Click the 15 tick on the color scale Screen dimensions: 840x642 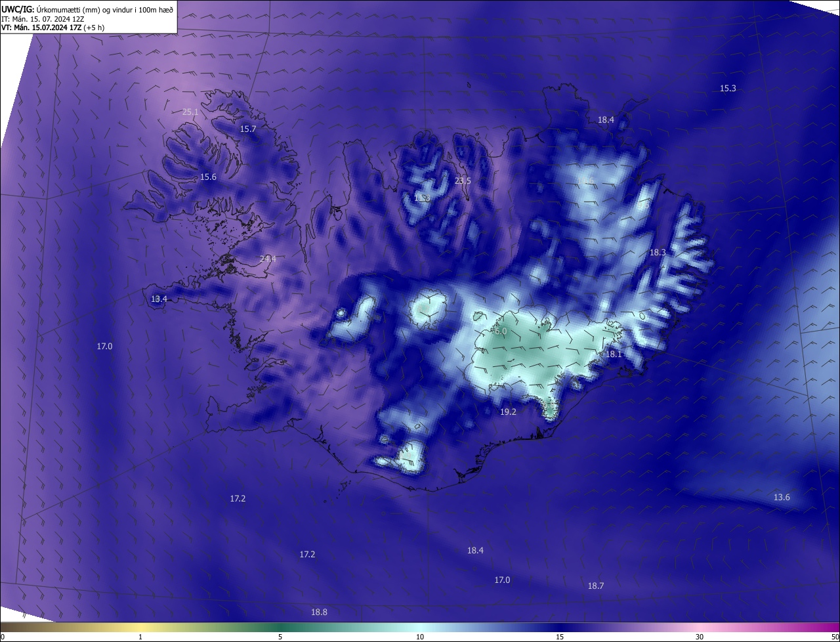pos(560,637)
